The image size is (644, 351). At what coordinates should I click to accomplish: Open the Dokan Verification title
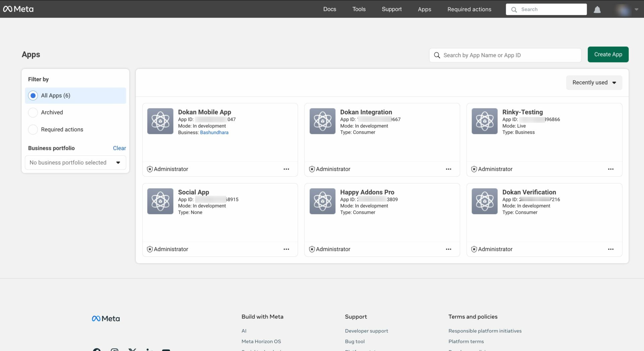coord(529,192)
